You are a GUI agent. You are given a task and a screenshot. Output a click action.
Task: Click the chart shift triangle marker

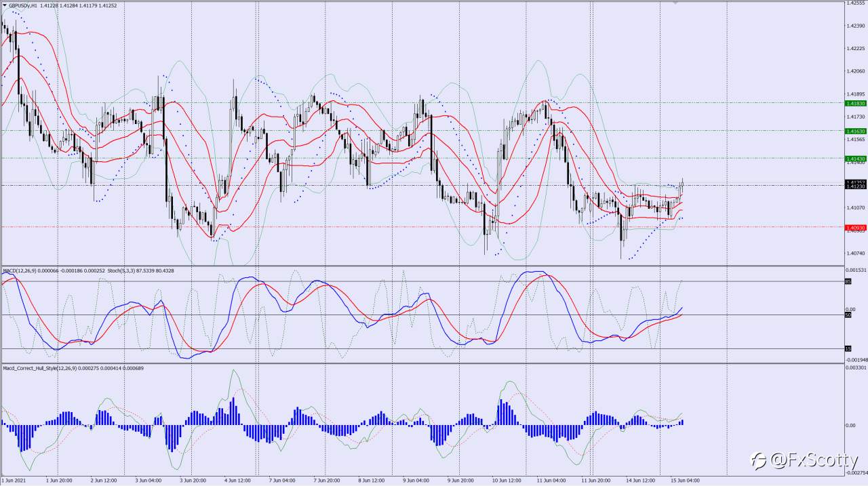(675, 3)
